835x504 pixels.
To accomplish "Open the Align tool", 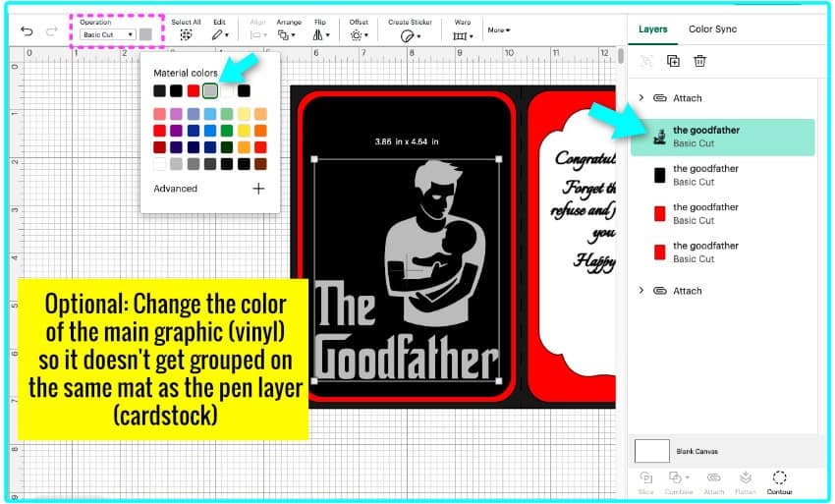I will pos(255,35).
